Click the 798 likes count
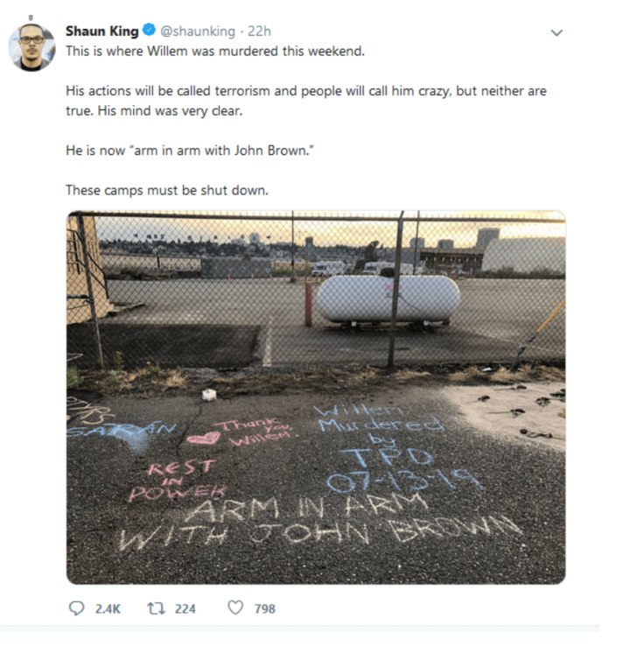The width and height of the screenshot is (644, 653). [x=265, y=609]
